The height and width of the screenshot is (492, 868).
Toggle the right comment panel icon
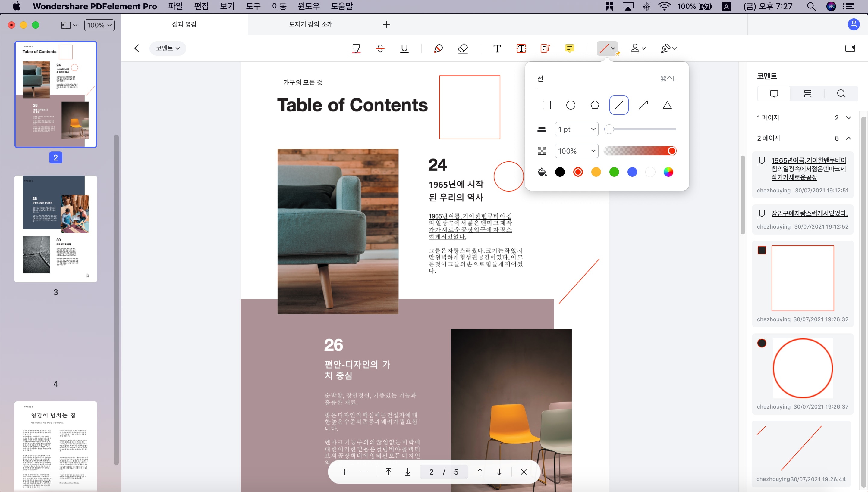click(x=850, y=48)
